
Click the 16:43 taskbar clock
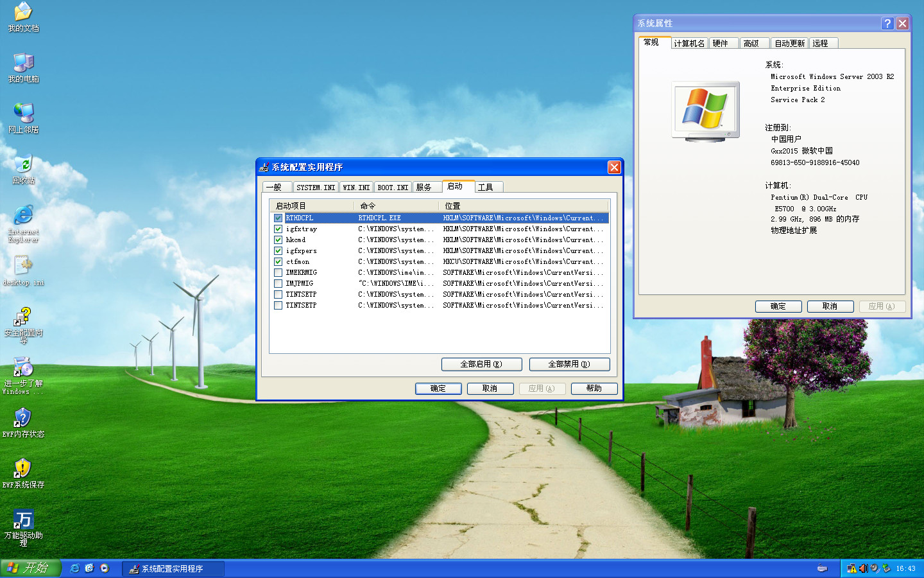click(905, 569)
